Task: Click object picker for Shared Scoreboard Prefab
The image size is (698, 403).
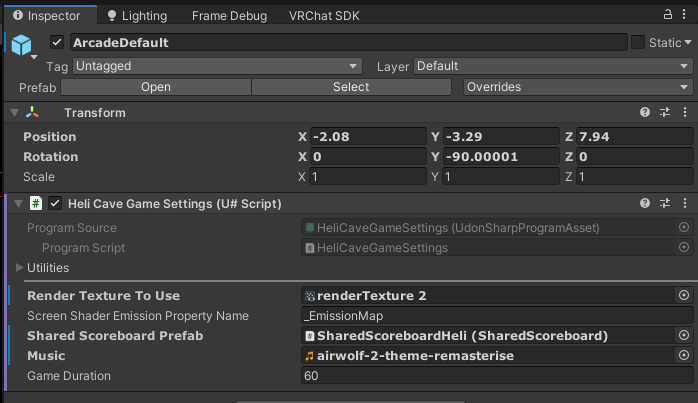Action: 684,336
